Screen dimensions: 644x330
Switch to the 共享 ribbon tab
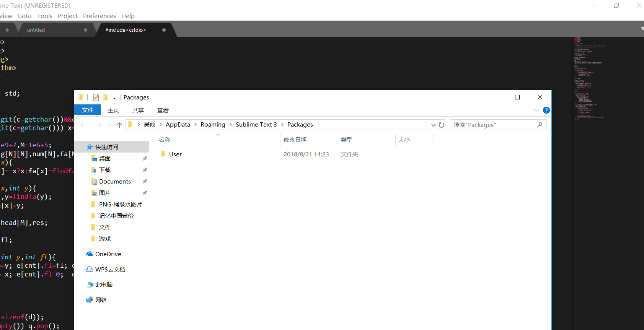point(138,110)
